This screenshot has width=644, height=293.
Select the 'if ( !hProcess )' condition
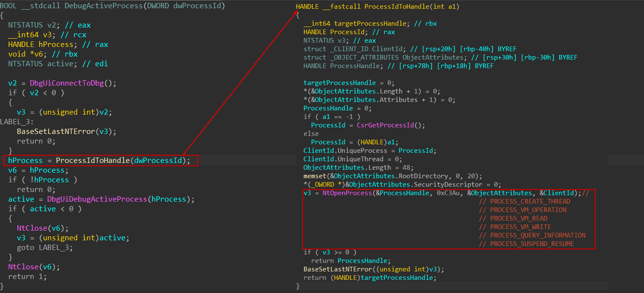point(42,180)
